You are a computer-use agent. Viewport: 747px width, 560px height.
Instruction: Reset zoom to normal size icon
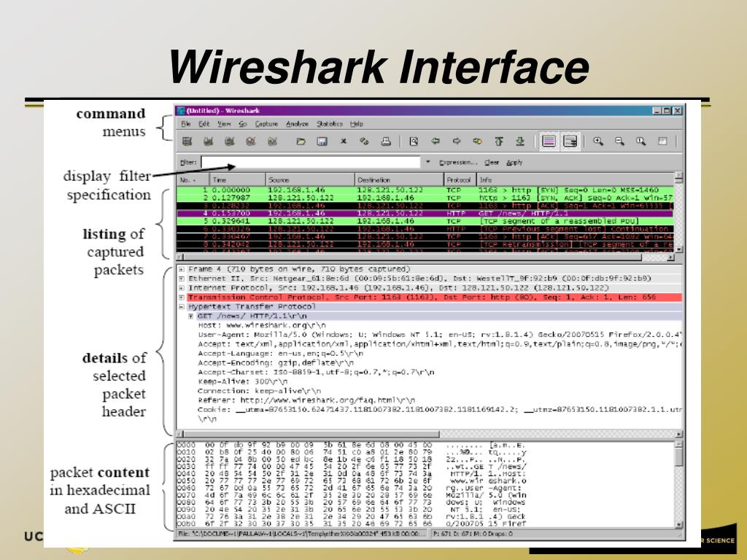click(640, 141)
